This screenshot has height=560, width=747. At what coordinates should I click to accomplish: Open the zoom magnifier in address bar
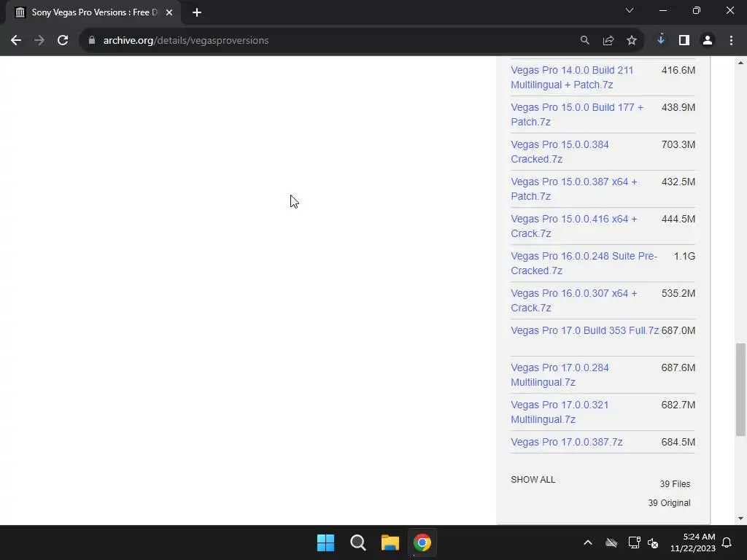[x=584, y=41]
